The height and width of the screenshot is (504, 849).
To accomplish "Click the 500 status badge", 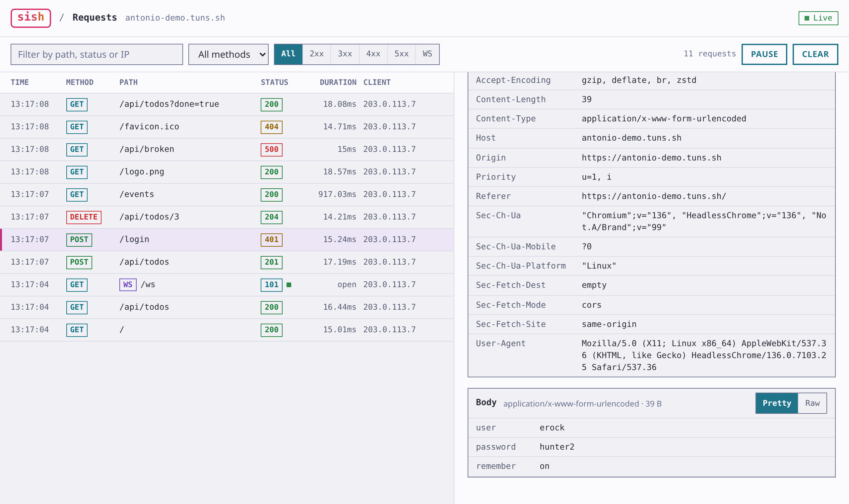I will [271, 150].
